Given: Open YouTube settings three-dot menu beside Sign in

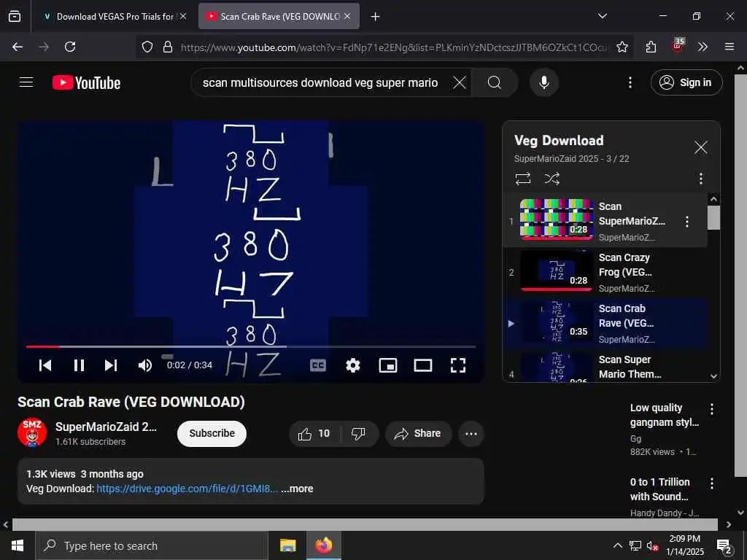Looking at the screenshot, I should (630, 83).
